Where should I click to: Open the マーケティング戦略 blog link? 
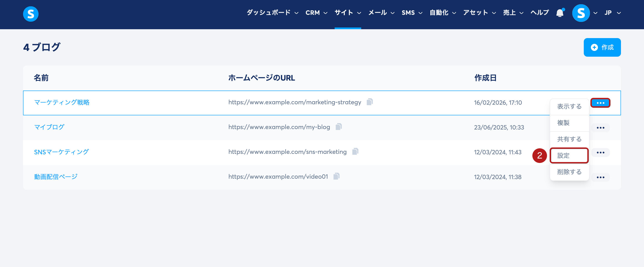point(62,102)
